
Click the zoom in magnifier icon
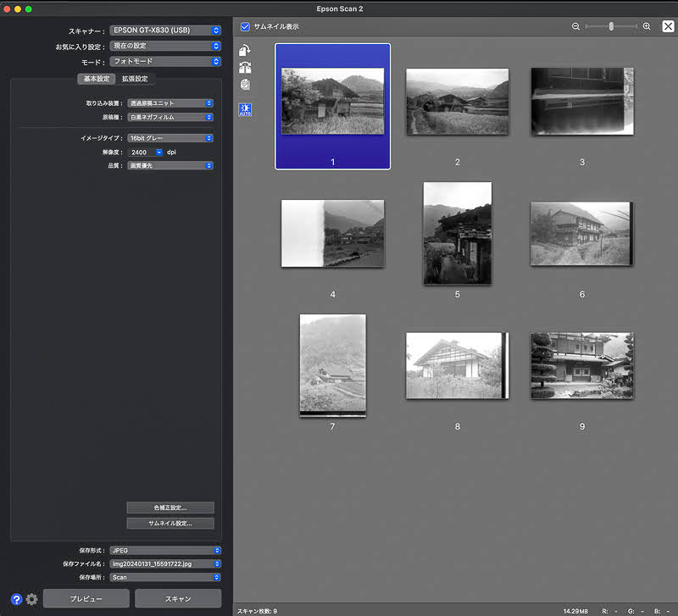(647, 26)
